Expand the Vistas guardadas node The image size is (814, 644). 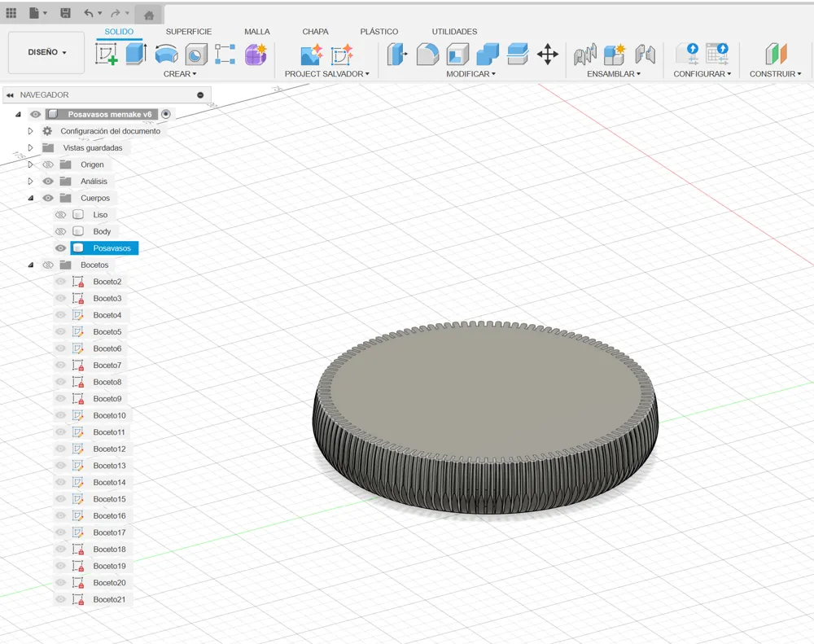coord(30,147)
